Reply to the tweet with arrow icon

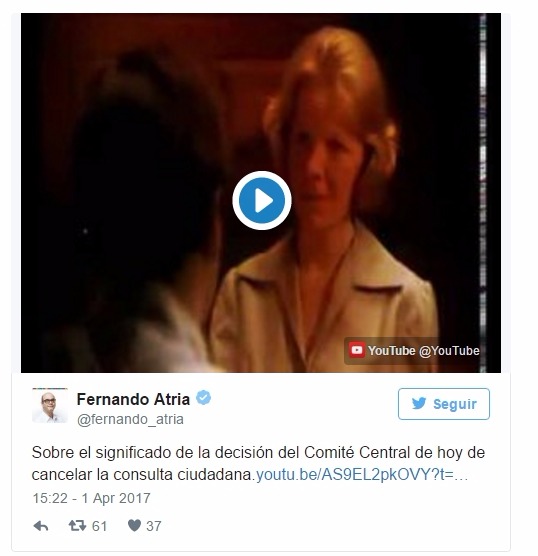41,526
